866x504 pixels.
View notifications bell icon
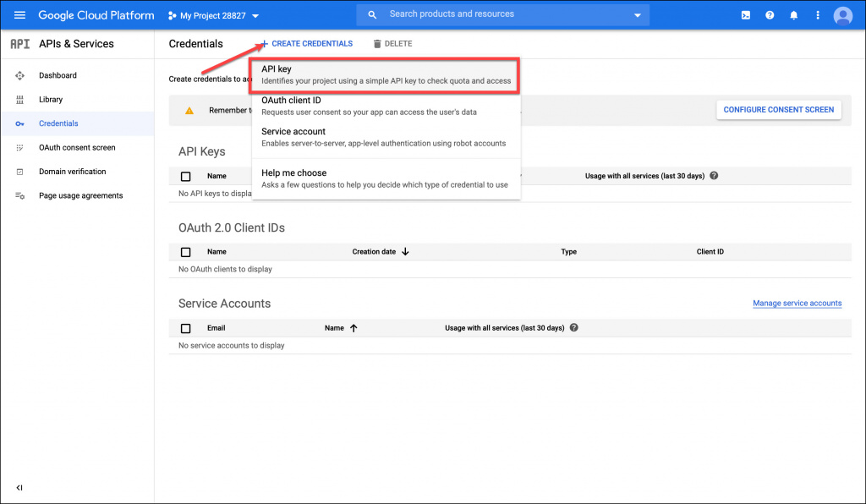point(793,15)
